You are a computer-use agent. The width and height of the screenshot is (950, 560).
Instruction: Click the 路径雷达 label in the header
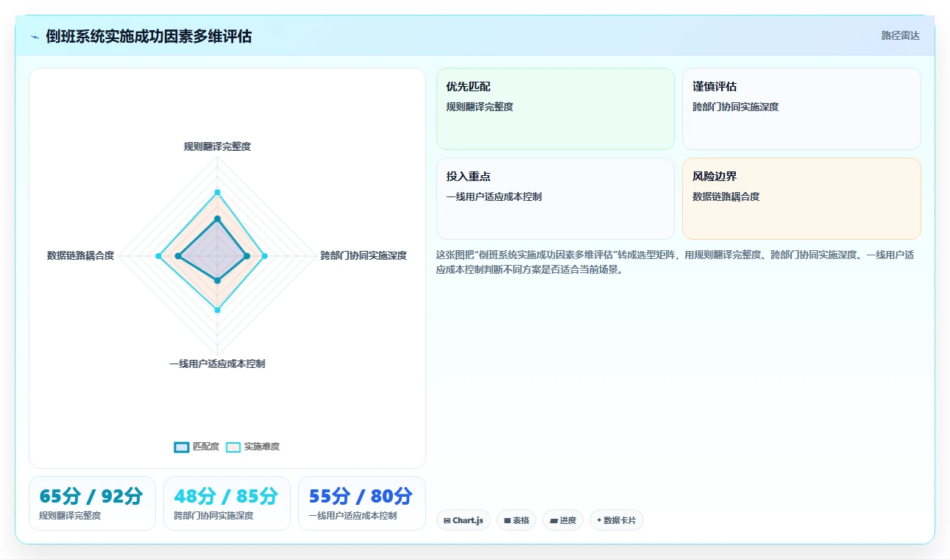[x=900, y=35]
